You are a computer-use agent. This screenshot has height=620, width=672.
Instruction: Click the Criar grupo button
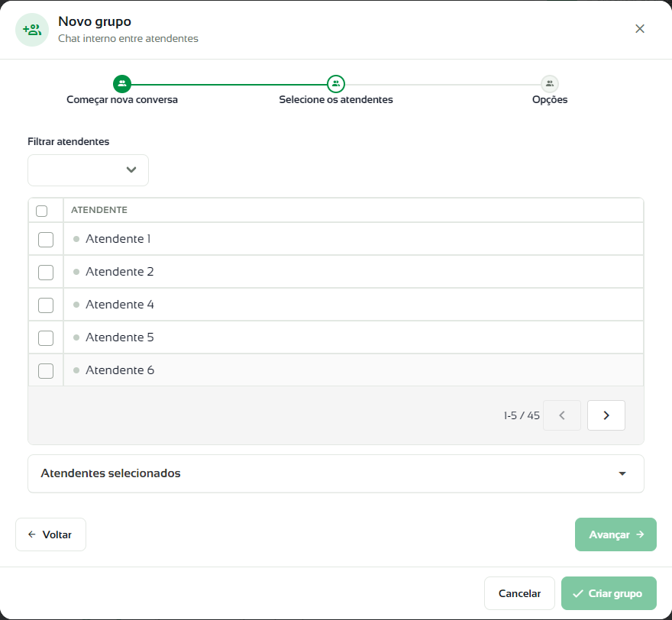point(609,593)
